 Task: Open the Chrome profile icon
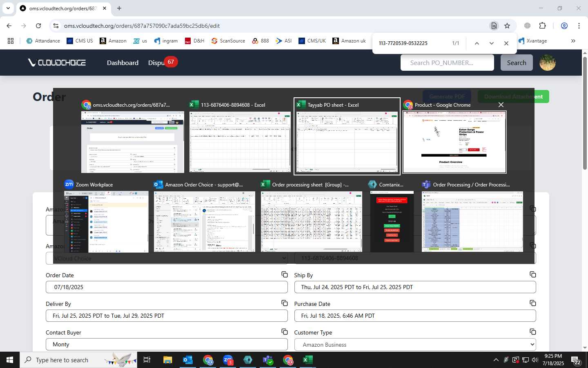[x=564, y=26]
